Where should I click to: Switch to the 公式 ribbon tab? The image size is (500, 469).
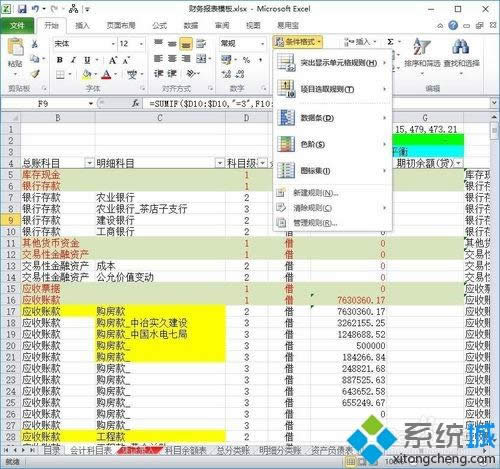tap(159, 26)
